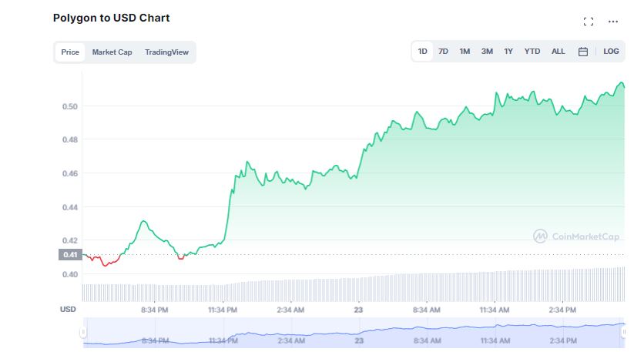
Task: Select the 7D time range
Action: click(443, 52)
